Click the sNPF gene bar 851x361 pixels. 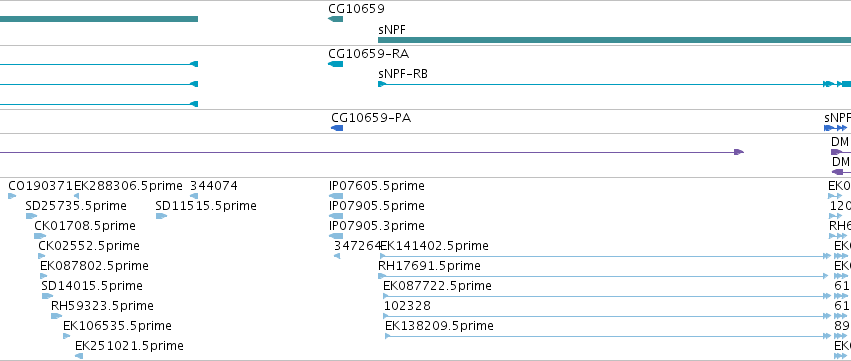614,40
